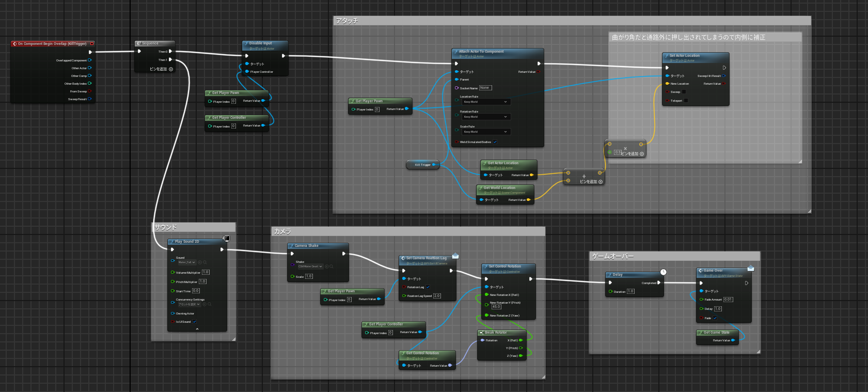The image size is (868, 392).
Task: Click the Rotation Lag Speed value field
Action: point(437,296)
